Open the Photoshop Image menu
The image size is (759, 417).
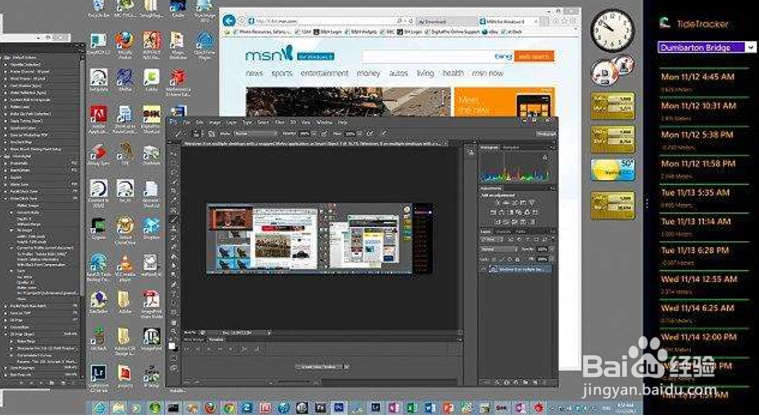tap(215, 123)
